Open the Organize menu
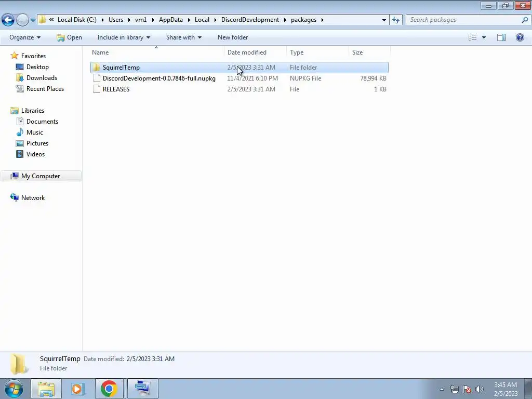Viewport: 532px width, 399px height. (25, 37)
